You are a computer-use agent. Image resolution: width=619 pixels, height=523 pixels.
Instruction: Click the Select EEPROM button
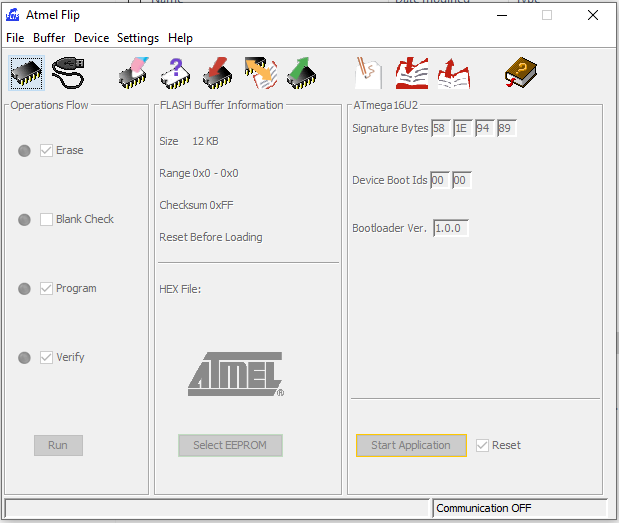point(230,446)
